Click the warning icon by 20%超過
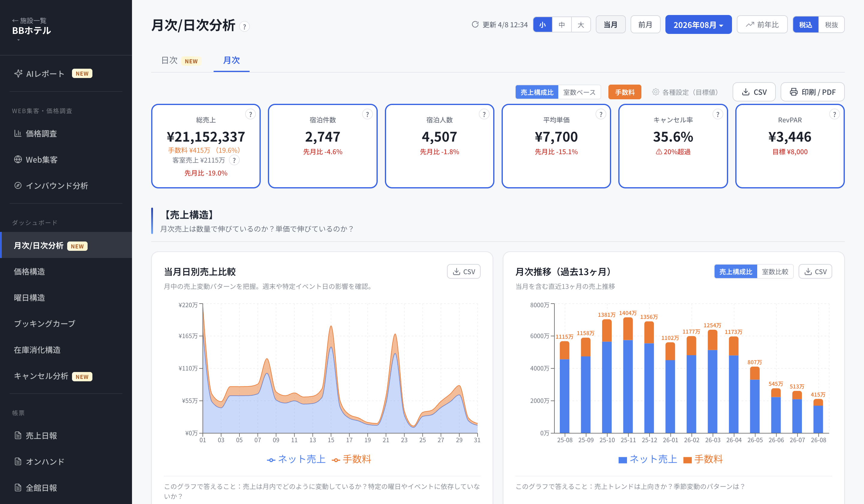 [659, 152]
